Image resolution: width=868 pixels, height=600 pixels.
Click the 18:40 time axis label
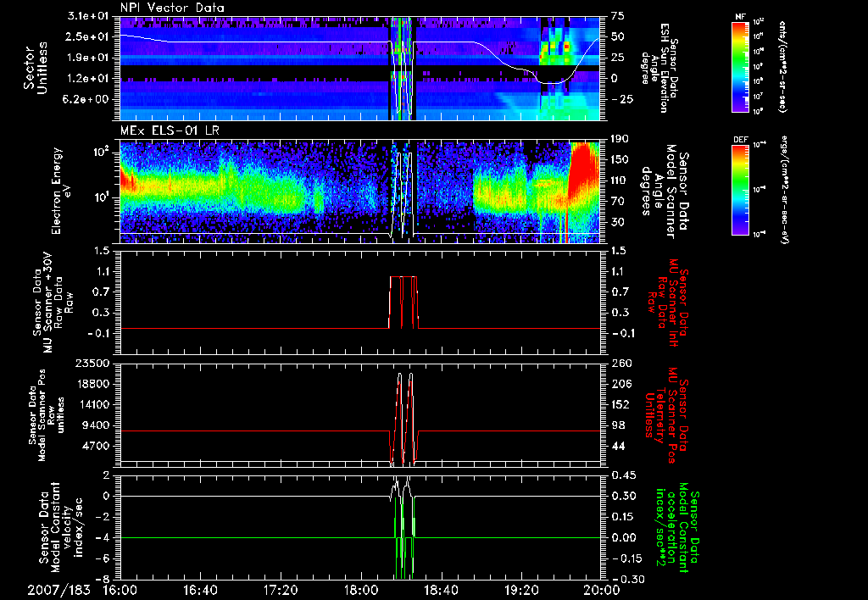click(x=441, y=590)
